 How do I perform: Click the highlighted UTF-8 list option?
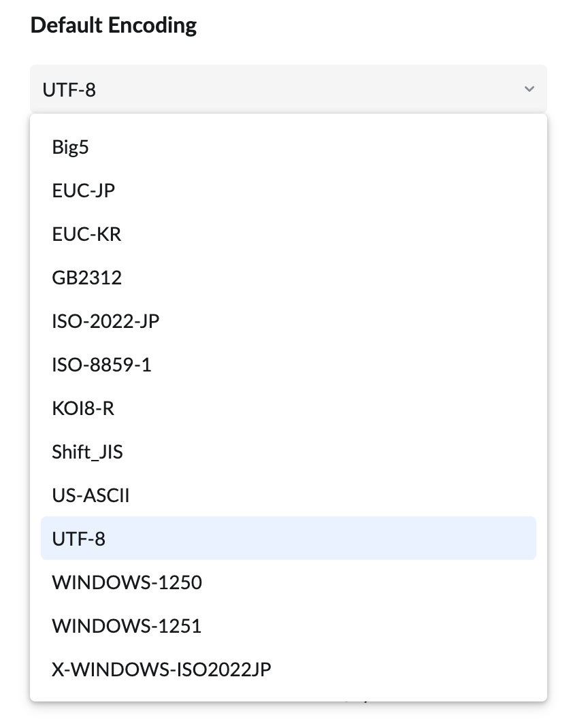pyautogui.click(x=79, y=539)
